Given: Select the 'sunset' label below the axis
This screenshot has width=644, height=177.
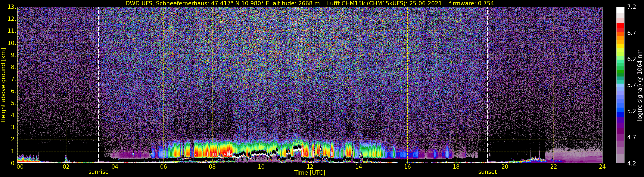Looking at the screenshot, I should [x=488, y=172].
